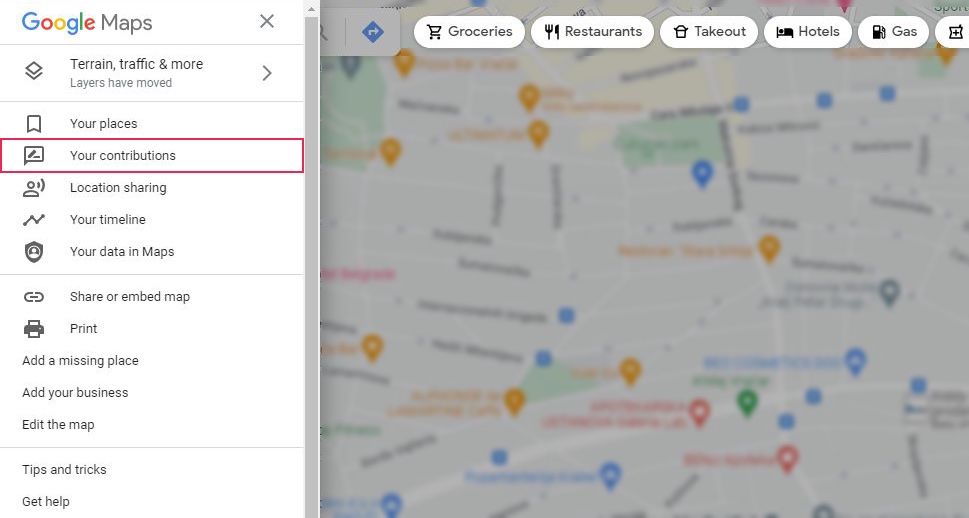969x518 pixels.
Task: Open Your contributions
Action: (152, 156)
